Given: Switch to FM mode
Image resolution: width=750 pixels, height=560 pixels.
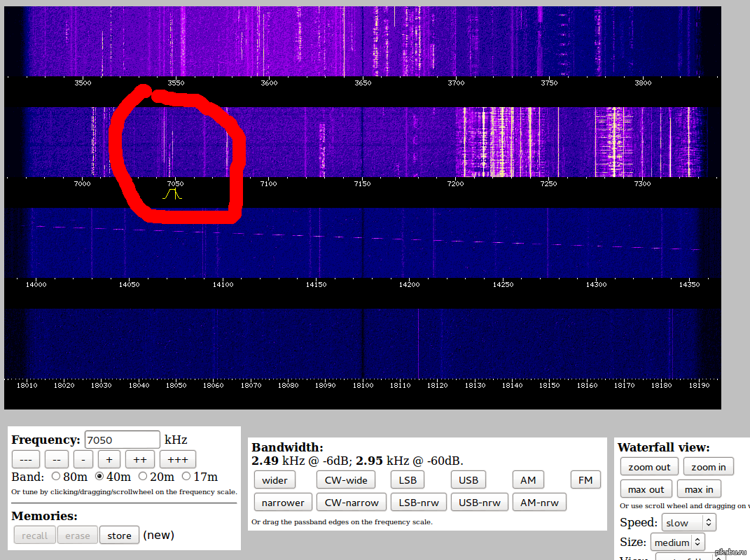Looking at the screenshot, I should 585,479.
